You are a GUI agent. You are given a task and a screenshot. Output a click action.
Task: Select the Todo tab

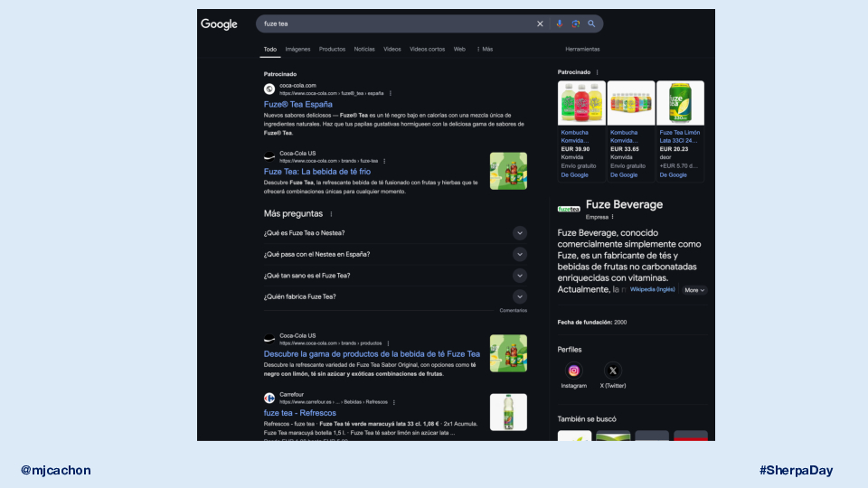(x=270, y=49)
